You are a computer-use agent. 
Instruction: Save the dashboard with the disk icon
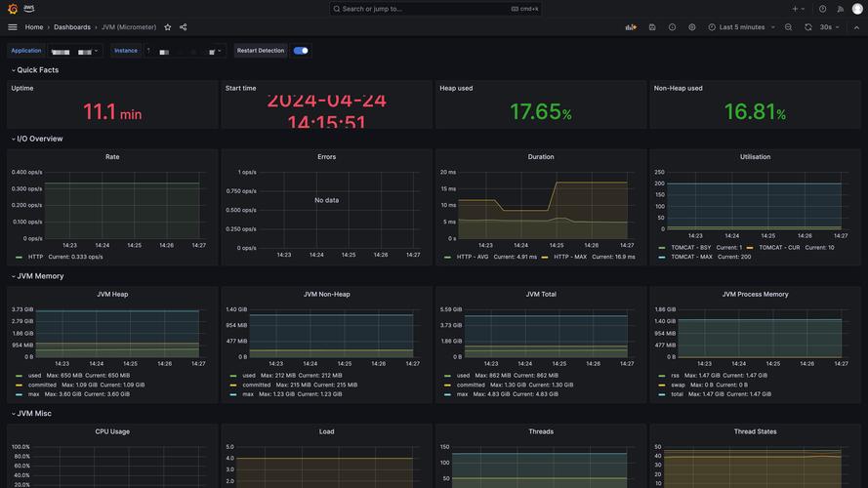pos(652,27)
